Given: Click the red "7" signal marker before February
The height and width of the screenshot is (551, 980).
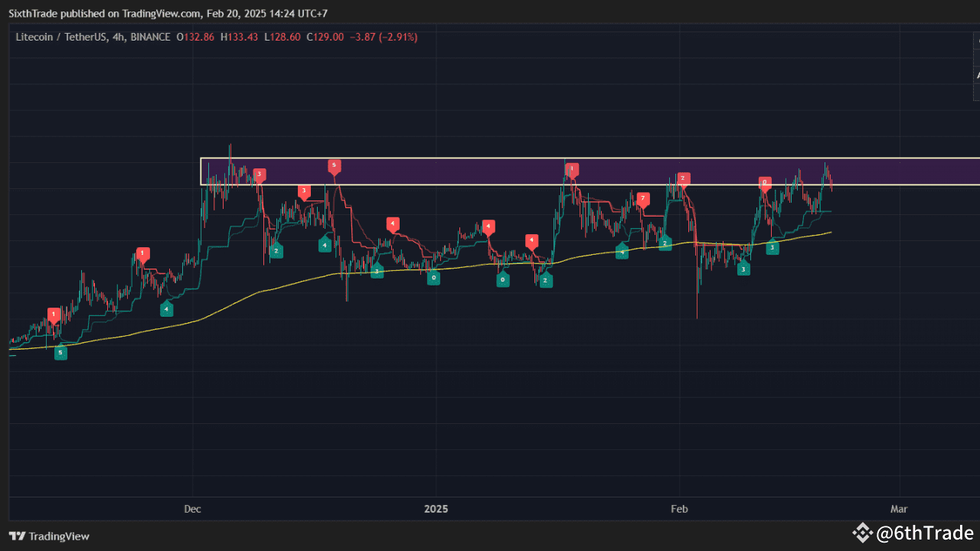Looking at the screenshot, I should pos(642,197).
